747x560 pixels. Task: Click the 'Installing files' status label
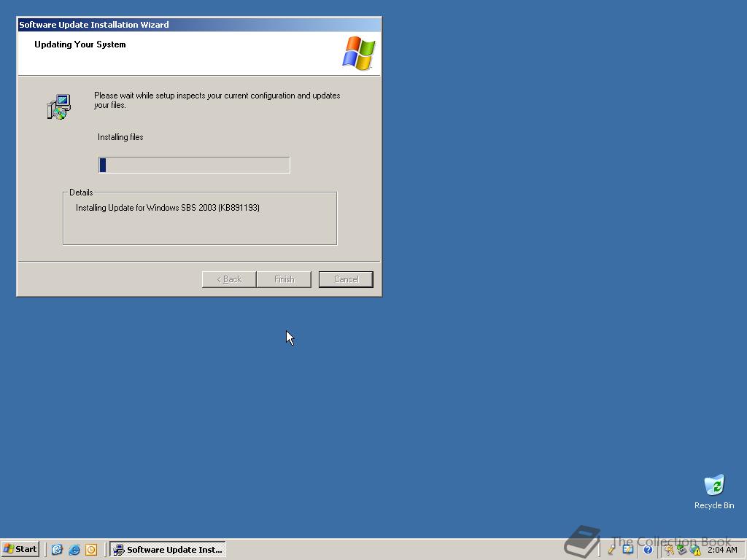(120, 137)
